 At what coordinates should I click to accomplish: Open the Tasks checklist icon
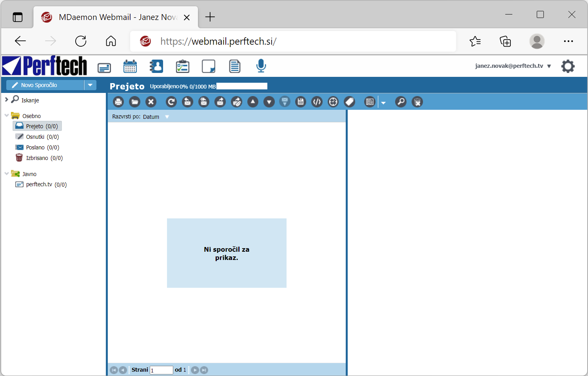tap(182, 66)
